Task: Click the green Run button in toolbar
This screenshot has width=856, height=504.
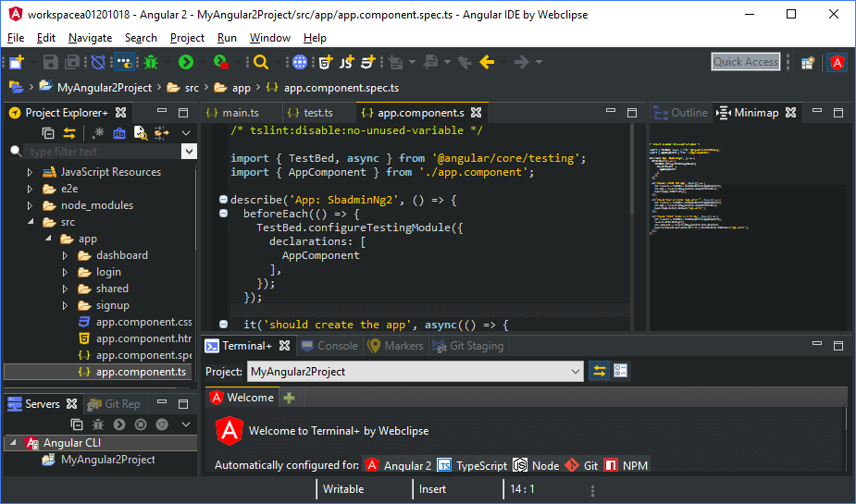Action: pyautogui.click(x=186, y=62)
